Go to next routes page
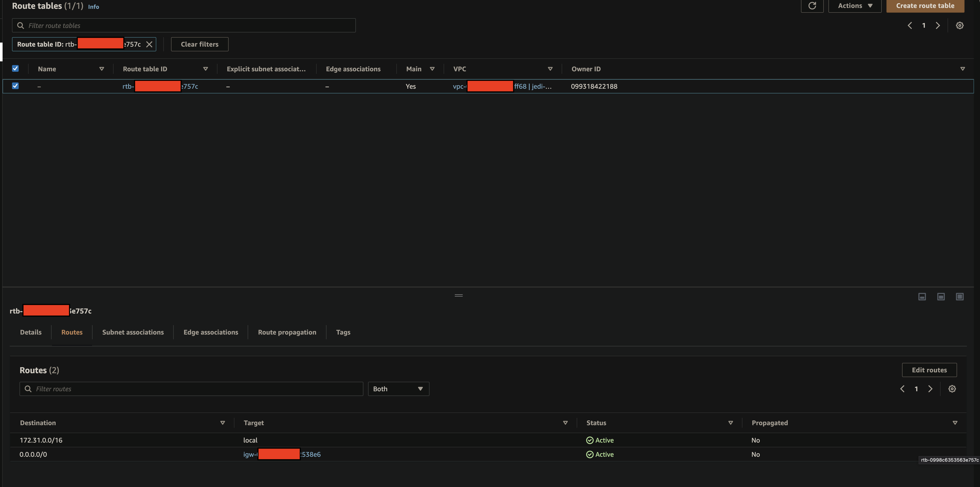 (x=930, y=389)
